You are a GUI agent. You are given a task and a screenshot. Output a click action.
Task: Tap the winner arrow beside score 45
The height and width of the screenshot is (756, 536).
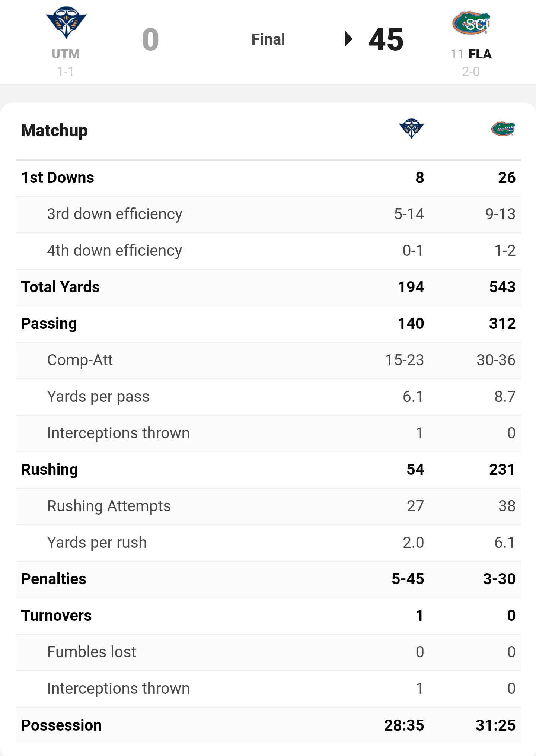pos(349,39)
